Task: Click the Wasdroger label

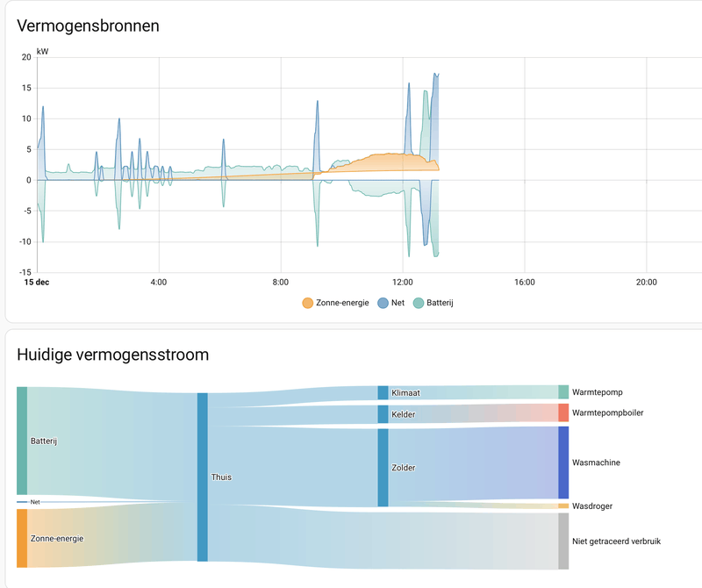Action: (x=591, y=506)
